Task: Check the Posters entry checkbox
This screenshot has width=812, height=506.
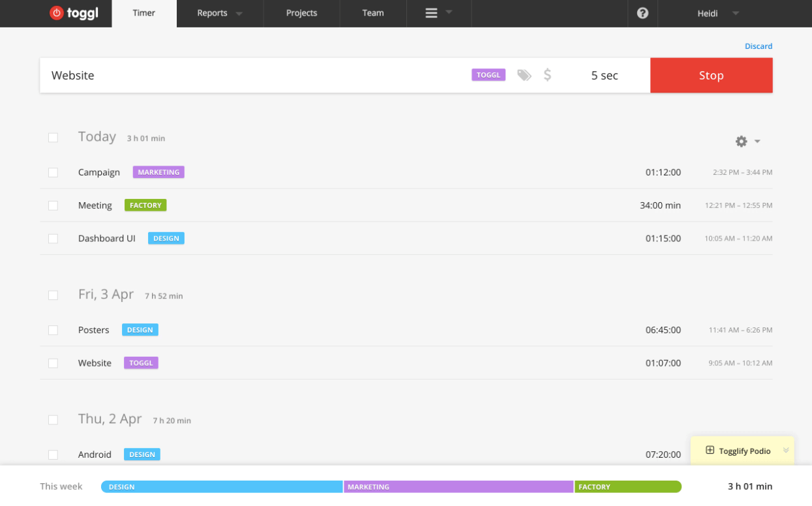Action: [53, 331]
